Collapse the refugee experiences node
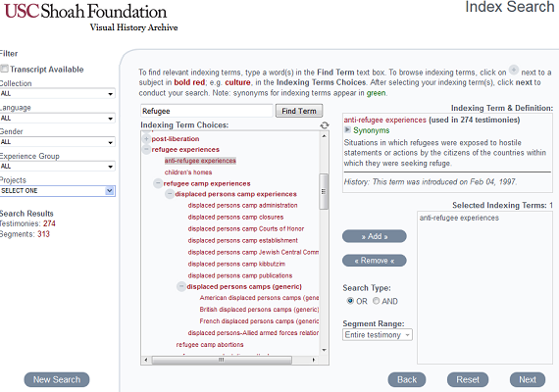This screenshot has width=559, height=392. 146,149
